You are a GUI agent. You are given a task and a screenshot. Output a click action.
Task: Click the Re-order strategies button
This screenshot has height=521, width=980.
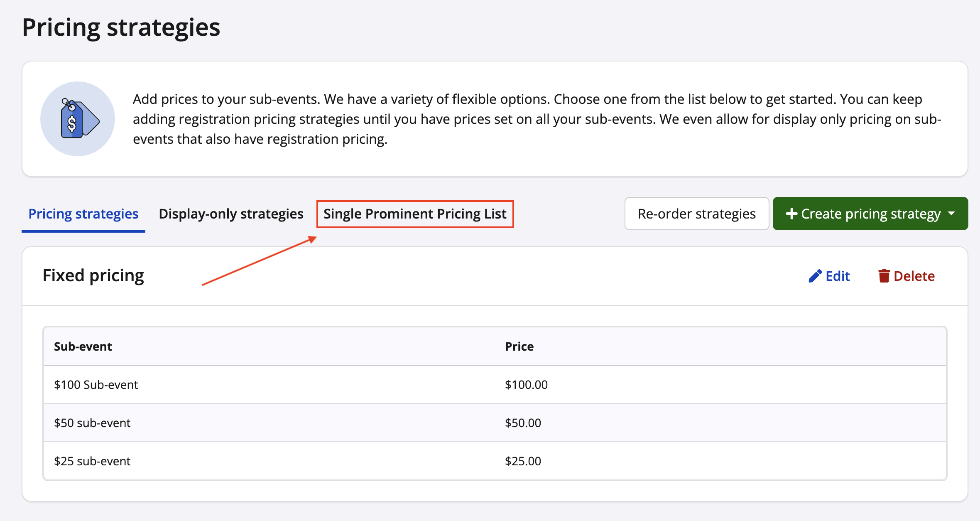pyautogui.click(x=697, y=214)
